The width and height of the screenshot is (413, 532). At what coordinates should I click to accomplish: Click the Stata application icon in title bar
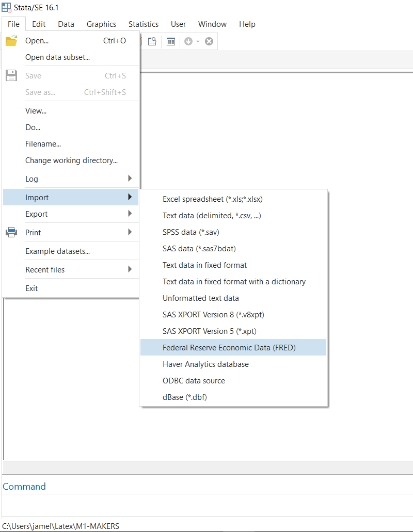[x=6, y=7]
